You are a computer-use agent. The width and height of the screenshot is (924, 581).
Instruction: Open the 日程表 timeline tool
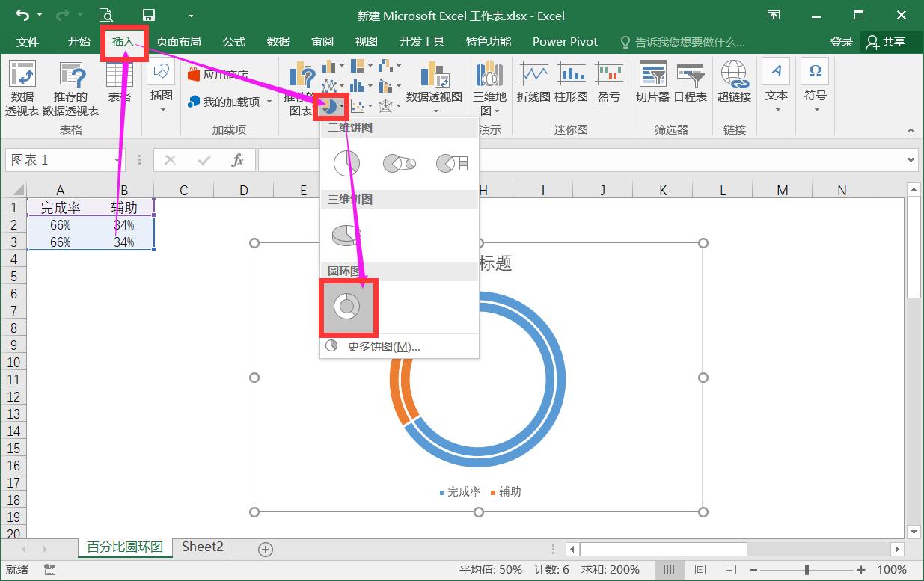pos(690,82)
